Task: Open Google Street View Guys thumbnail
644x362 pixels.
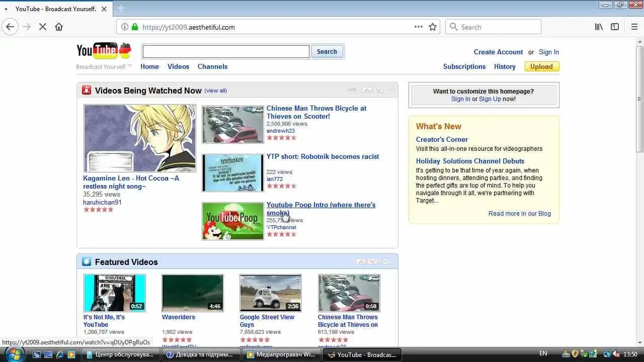Action: click(x=271, y=293)
